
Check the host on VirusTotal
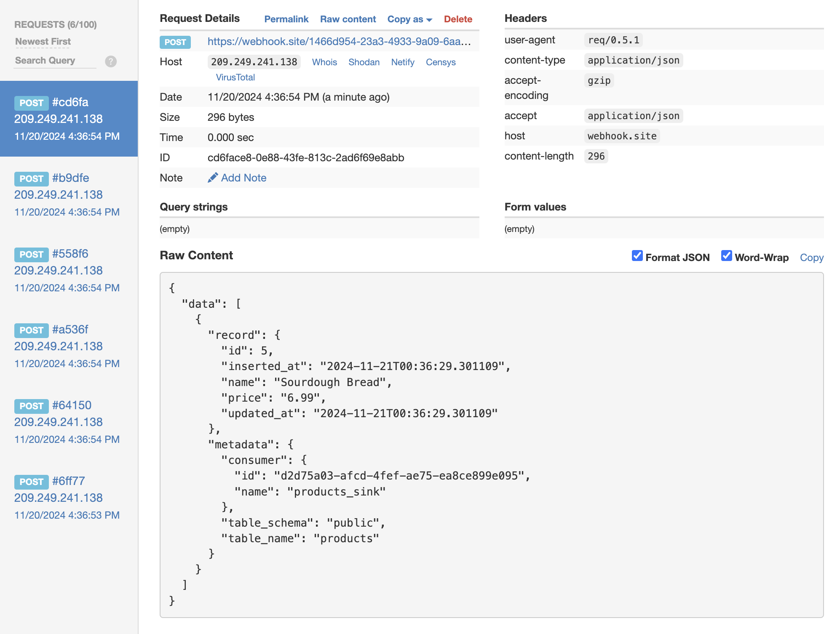click(x=235, y=77)
